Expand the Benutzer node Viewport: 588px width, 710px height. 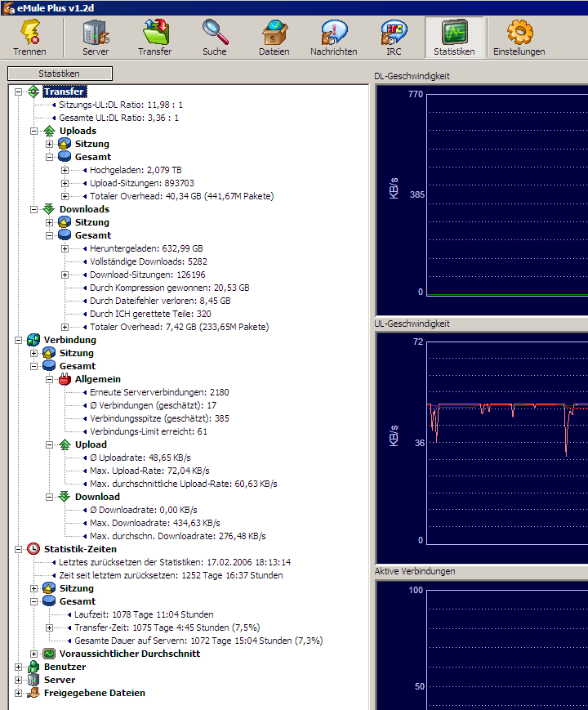[x=18, y=668]
